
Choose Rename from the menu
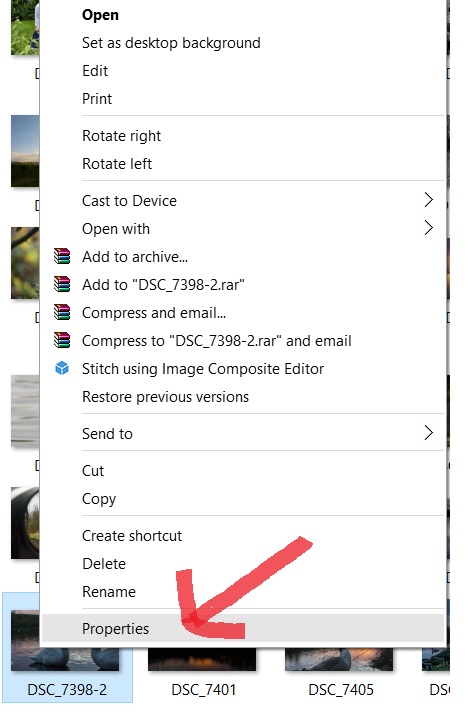(x=109, y=592)
